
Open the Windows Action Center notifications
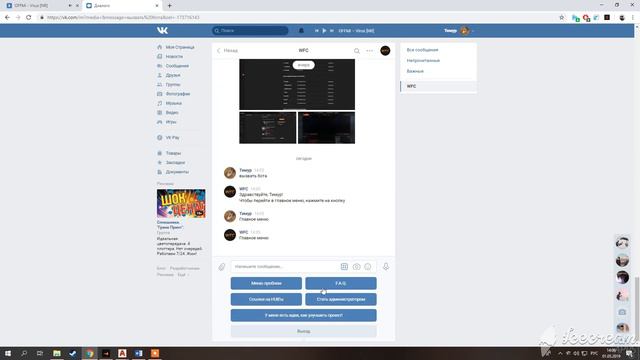click(x=629, y=353)
